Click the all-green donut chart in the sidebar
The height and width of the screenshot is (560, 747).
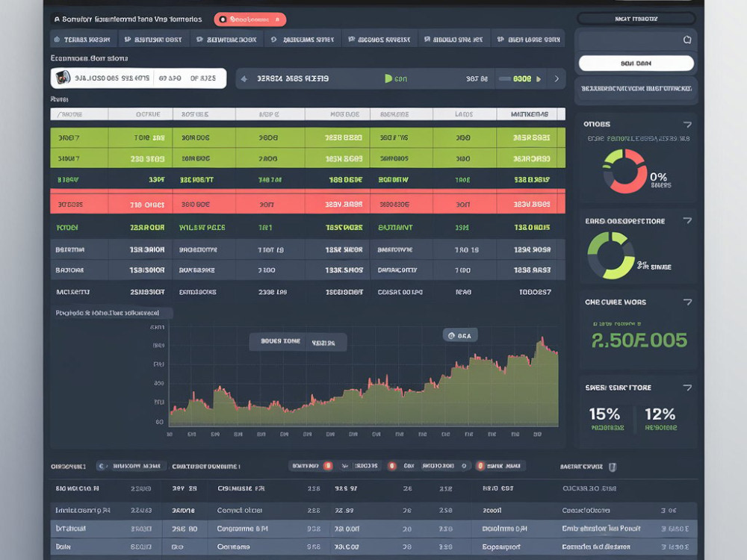click(611, 255)
